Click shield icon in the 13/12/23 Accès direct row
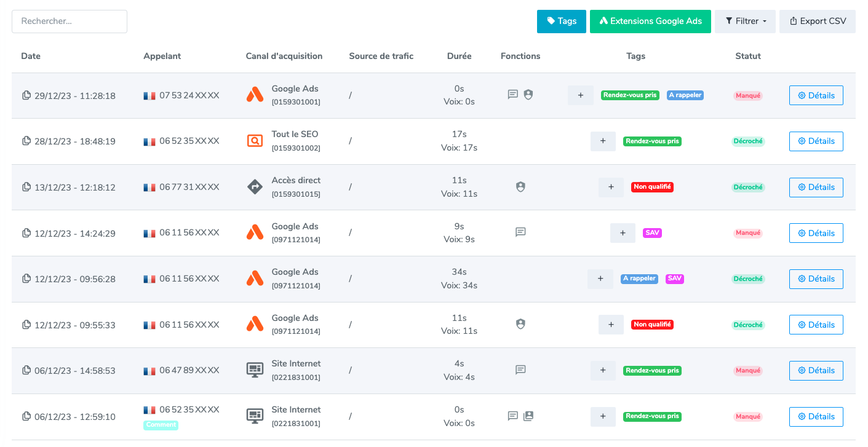Screen dimensions: 868x447 (x=520, y=187)
